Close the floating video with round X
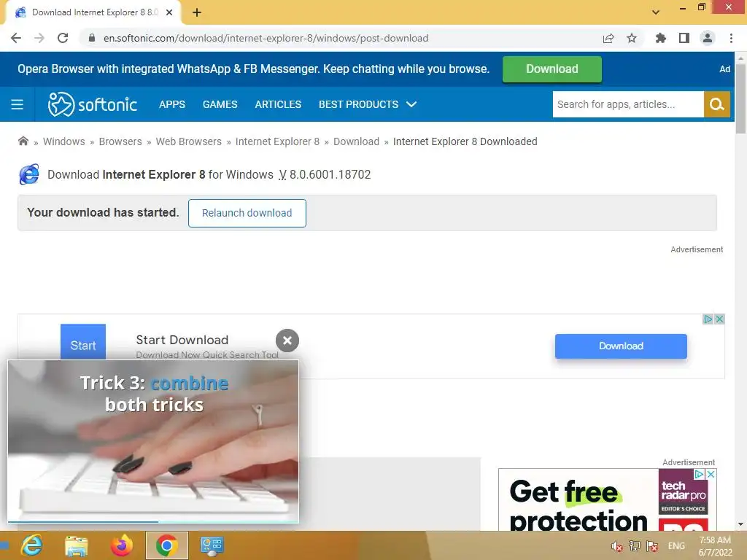This screenshot has height=560, width=747. (287, 341)
